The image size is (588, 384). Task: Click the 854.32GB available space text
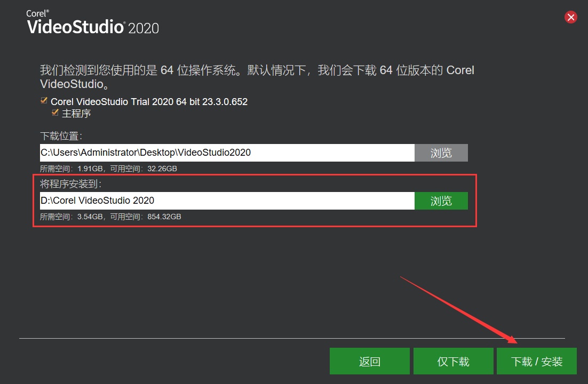point(163,217)
